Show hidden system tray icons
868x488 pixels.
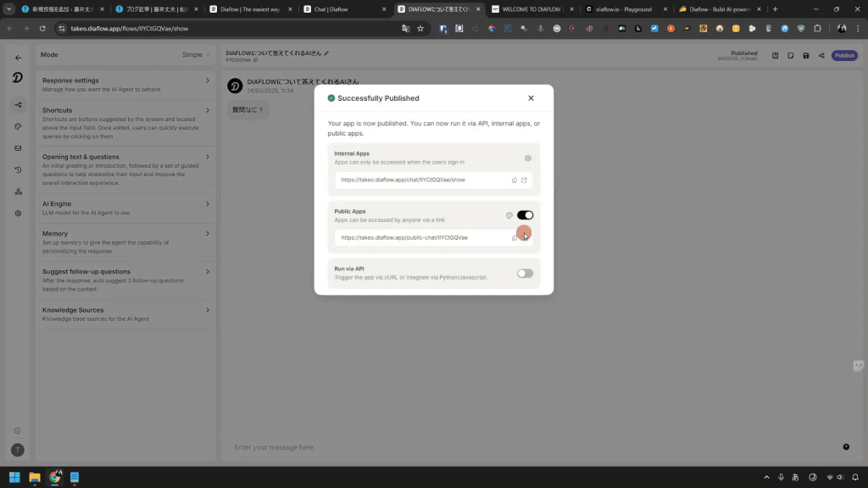pos(766,477)
